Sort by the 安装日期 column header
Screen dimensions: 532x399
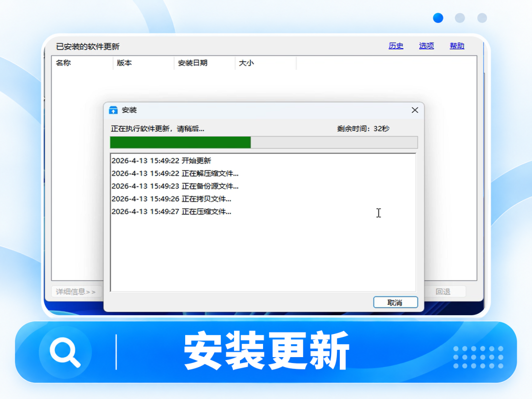[204, 63]
